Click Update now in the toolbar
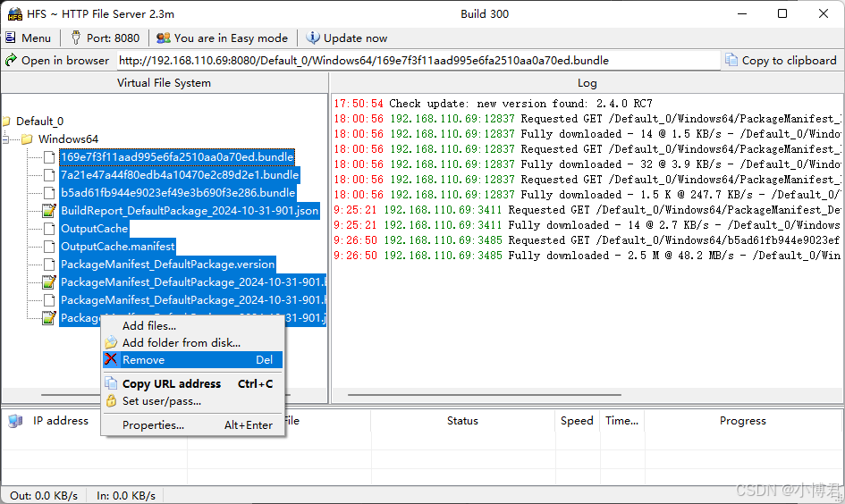The image size is (845, 504). click(347, 38)
